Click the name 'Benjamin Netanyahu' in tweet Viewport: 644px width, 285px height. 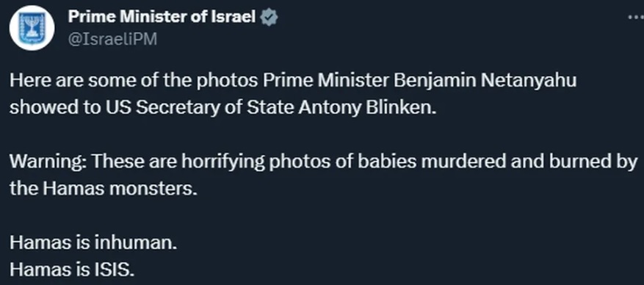485,81
